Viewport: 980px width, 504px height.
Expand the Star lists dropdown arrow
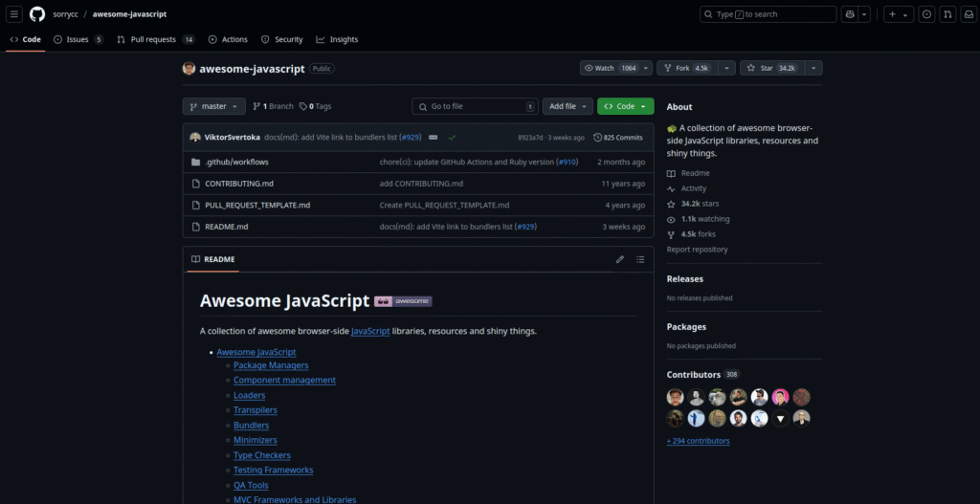[813, 68]
